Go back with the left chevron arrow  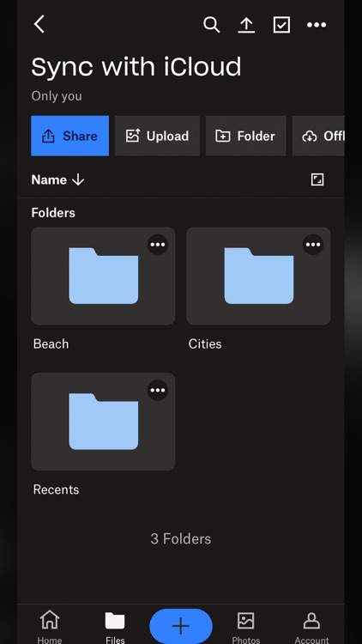pyautogui.click(x=39, y=24)
